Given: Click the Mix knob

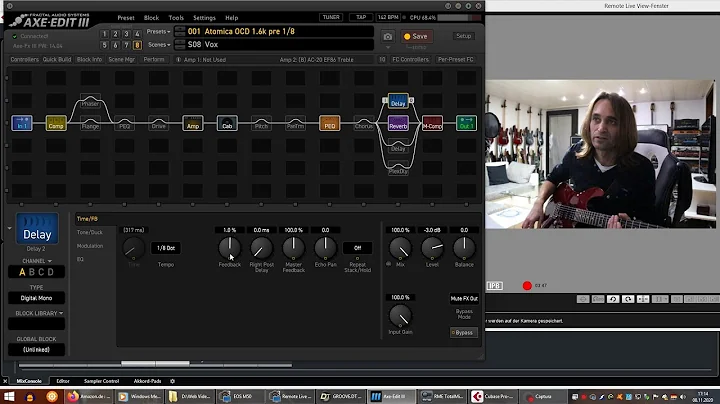Looking at the screenshot, I should (400, 248).
